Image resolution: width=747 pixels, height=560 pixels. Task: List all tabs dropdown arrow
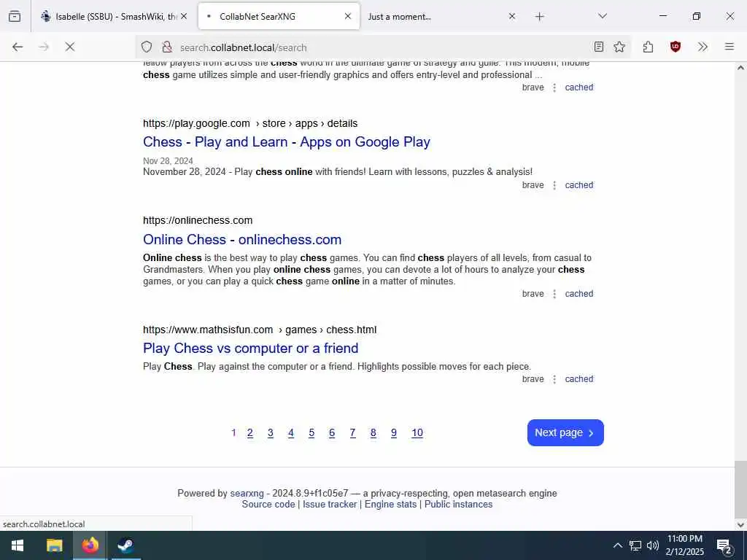(x=603, y=16)
